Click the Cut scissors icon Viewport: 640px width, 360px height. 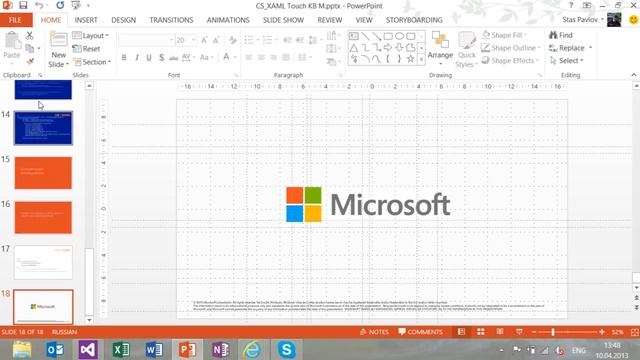pos(29,36)
